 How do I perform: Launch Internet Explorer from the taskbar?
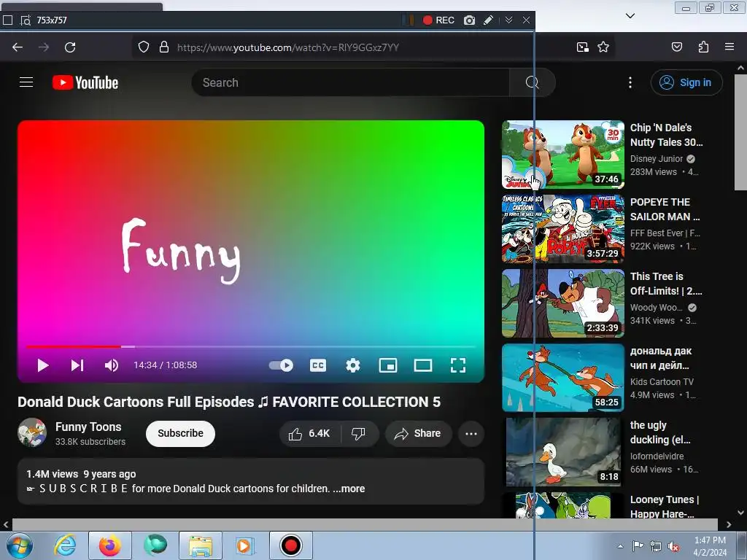[x=65, y=545]
